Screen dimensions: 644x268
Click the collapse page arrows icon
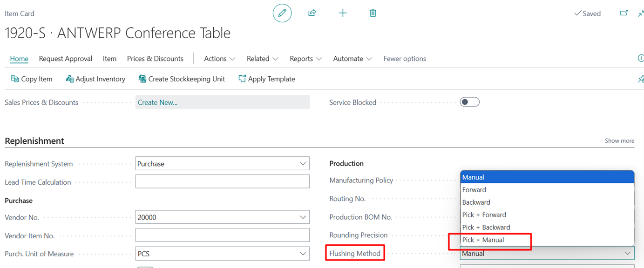(x=641, y=13)
